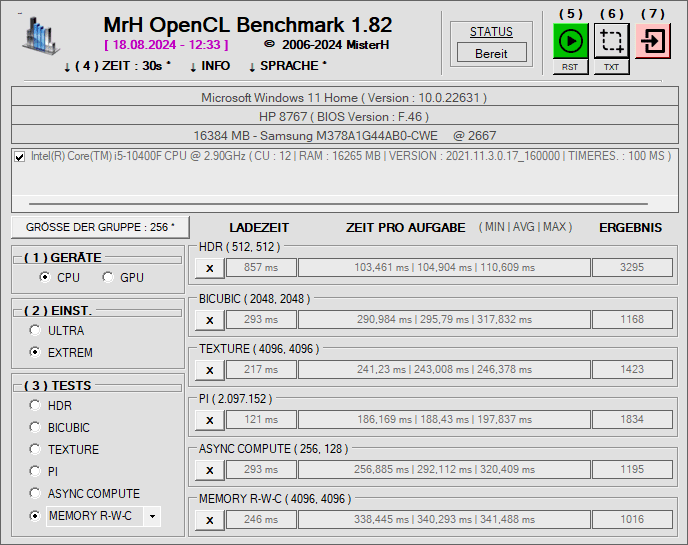The width and height of the screenshot is (688, 545).
Task: Select the HDR test radio button
Action: coord(35,405)
